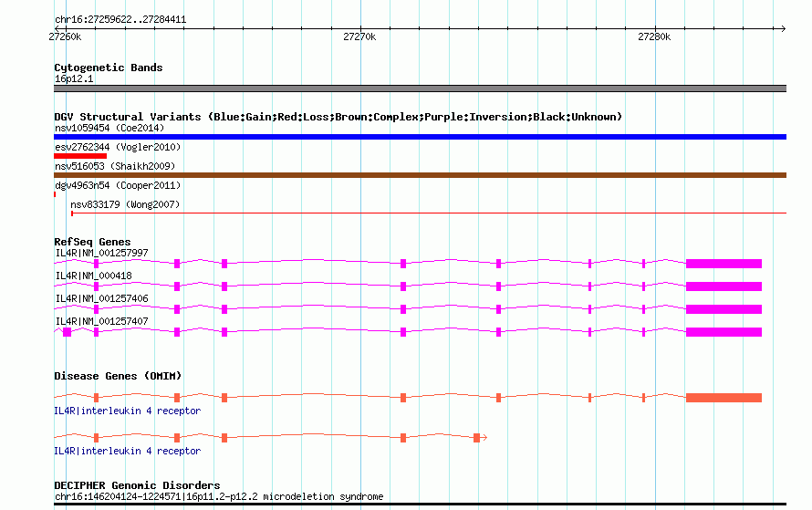Click the IL4R|NM_001257407 transcript label
Screen dimensions: 812x510
point(101,321)
